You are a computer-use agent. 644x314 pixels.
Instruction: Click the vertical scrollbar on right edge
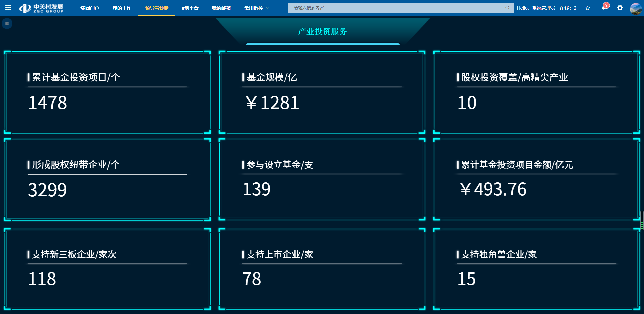(642, 220)
